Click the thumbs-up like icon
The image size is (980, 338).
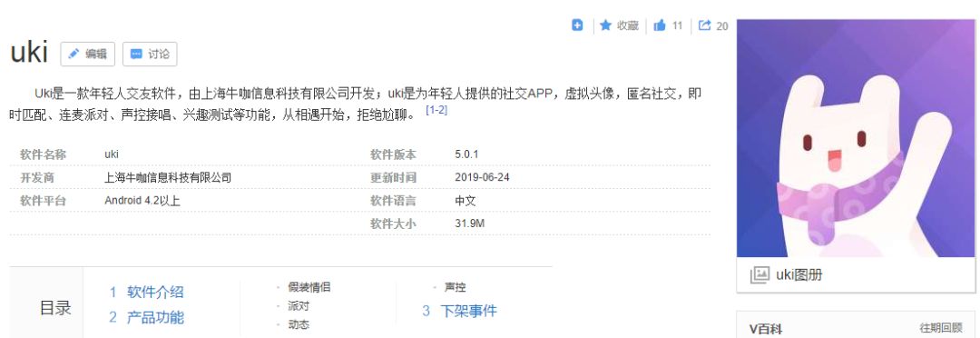point(660,25)
